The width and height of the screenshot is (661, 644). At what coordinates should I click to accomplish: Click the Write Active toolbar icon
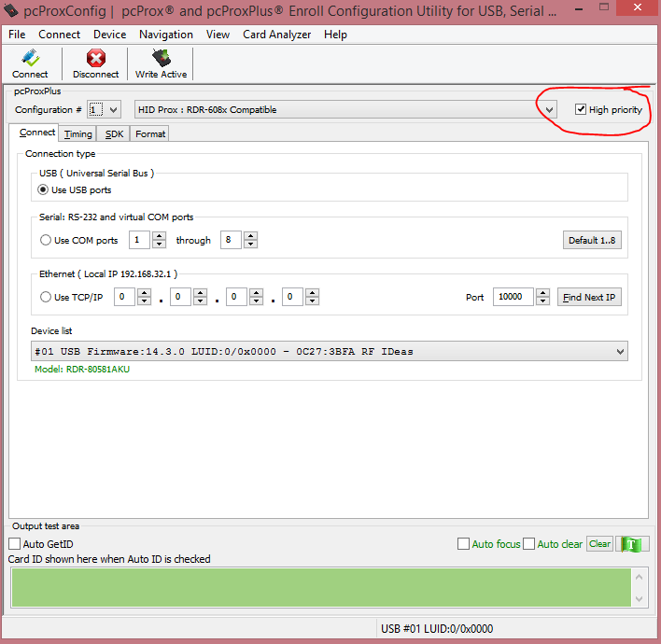coord(162,58)
